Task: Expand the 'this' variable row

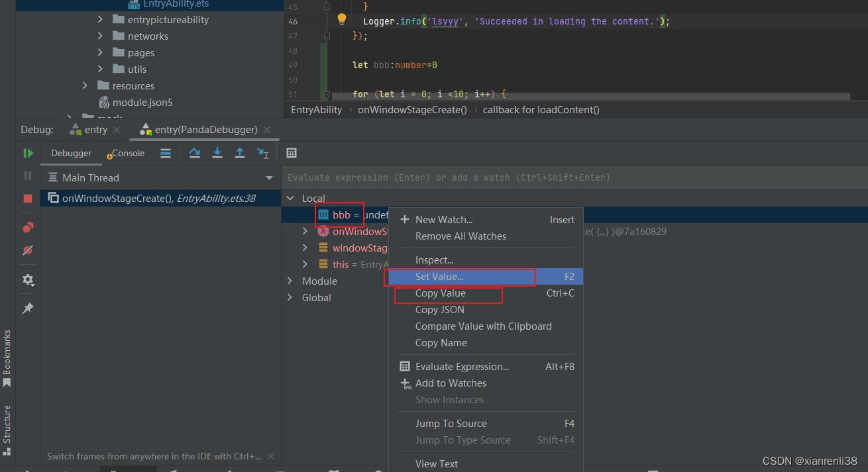Action: coord(305,264)
